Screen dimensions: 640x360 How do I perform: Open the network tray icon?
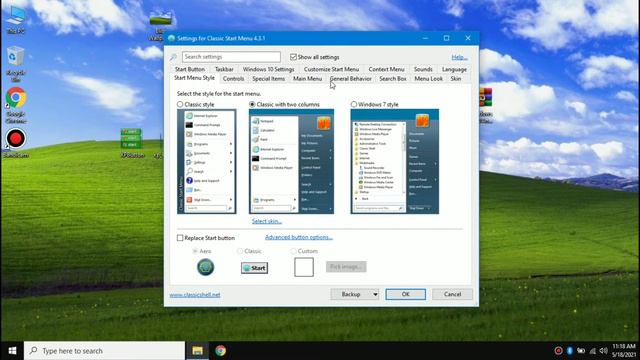click(x=593, y=351)
